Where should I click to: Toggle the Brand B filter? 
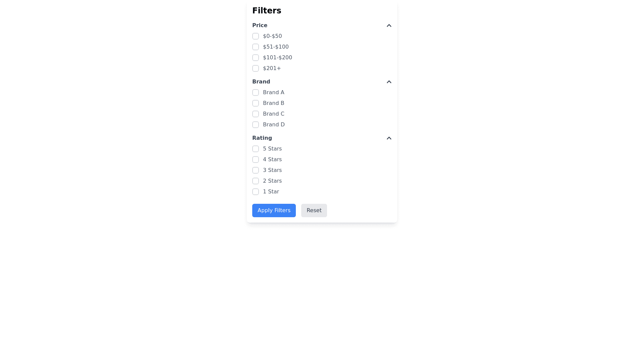(256, 103)
